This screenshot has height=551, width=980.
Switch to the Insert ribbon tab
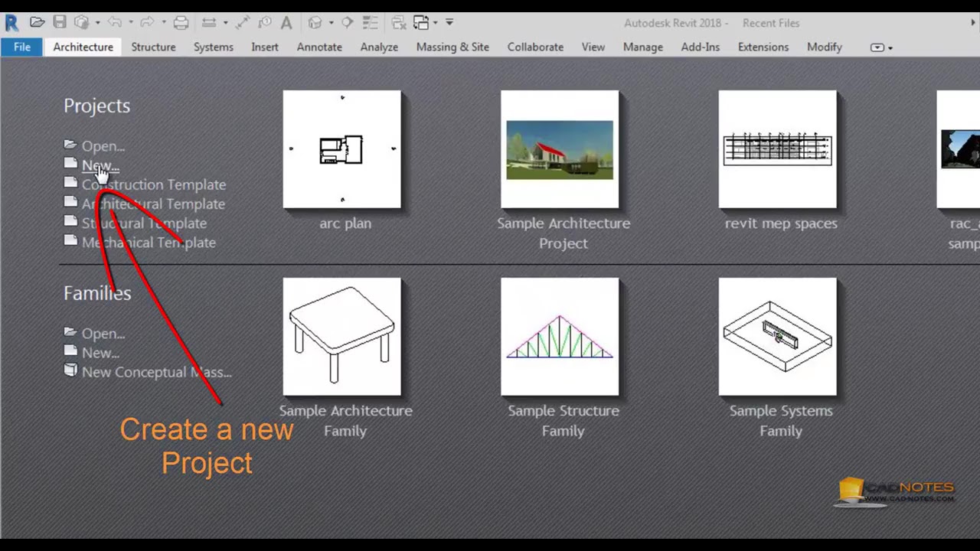coord(265,47)
